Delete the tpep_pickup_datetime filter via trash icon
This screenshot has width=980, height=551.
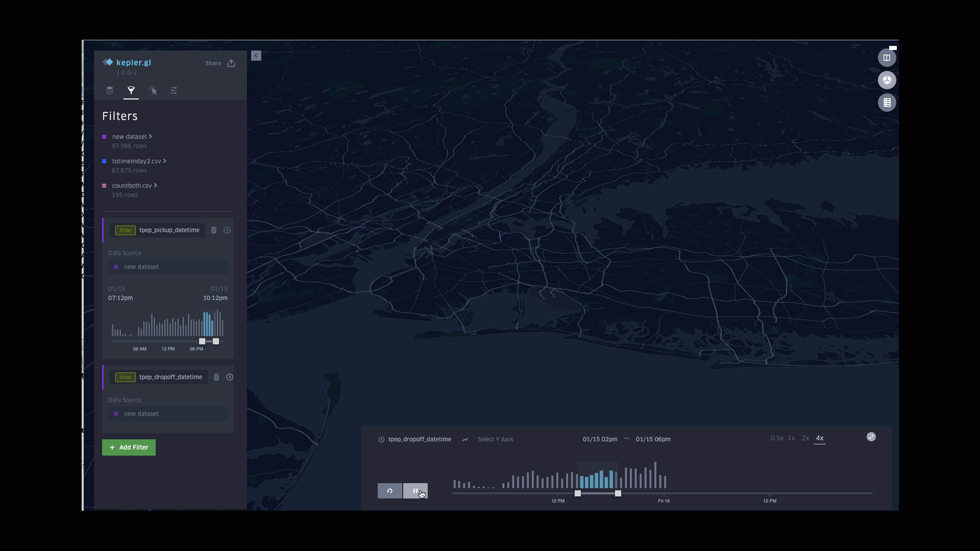point(214,230)
